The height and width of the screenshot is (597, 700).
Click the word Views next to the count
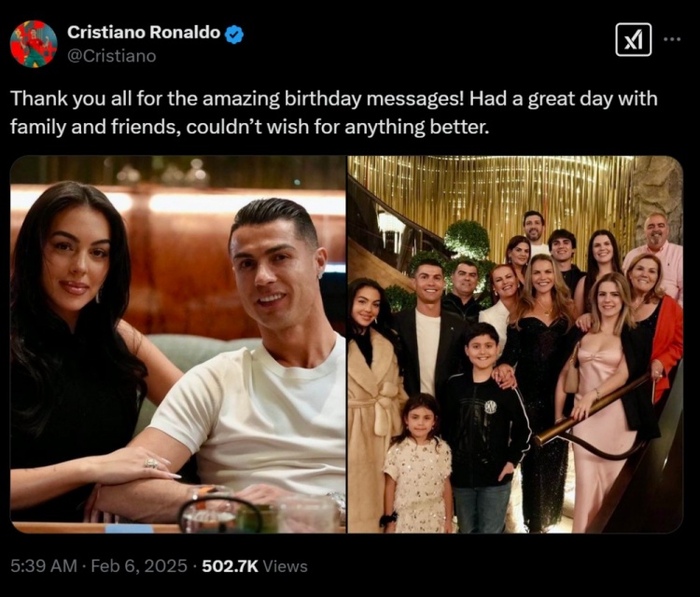(x=286, y=565)
